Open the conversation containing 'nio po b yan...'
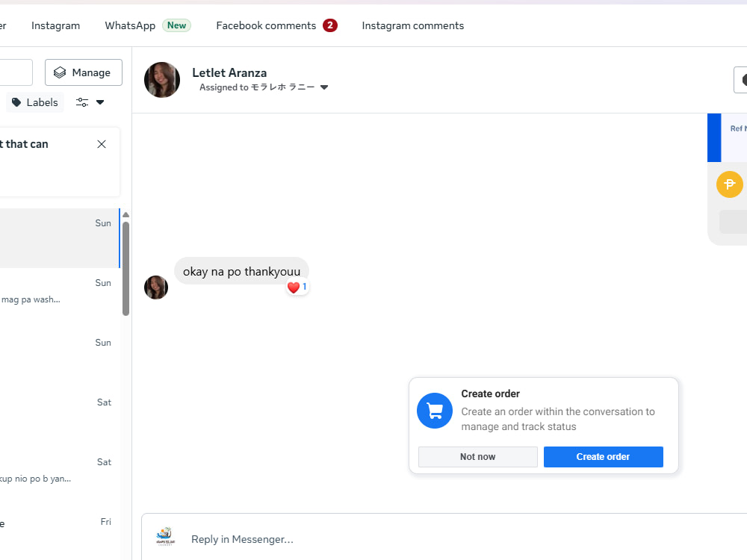The height and width of the screenshot is (560, 747). click(60, 476)
